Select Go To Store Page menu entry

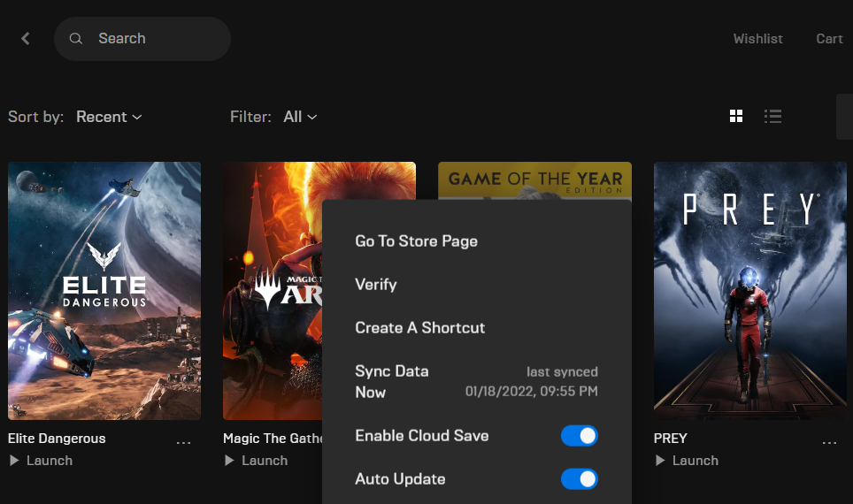coord(416,241)
